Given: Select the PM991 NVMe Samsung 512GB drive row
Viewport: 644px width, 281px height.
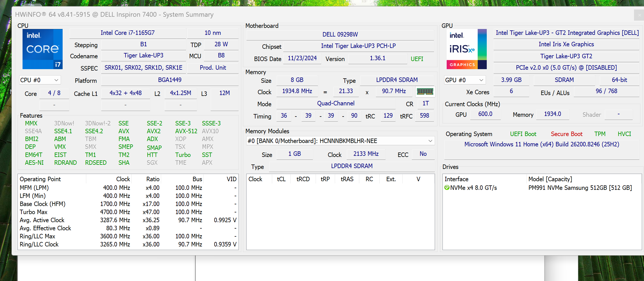Looking at the screenshot, I should click(542, 188).
